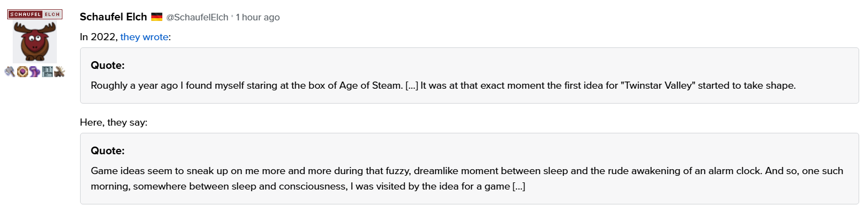Click the 'Here, they say:' text line

113,122
